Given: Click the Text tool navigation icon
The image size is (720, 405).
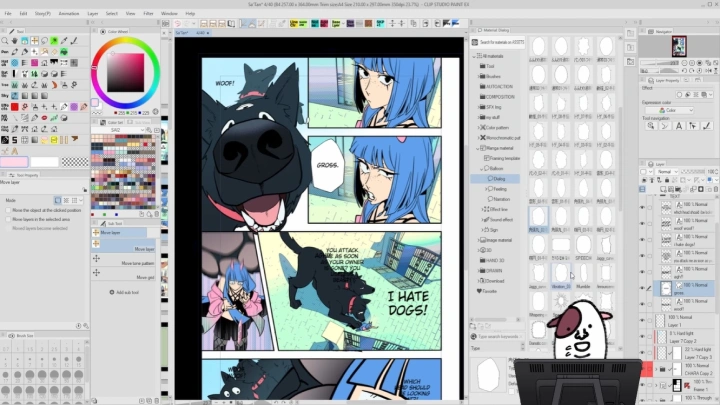Looking at the screenshot, I should point(679,126).
